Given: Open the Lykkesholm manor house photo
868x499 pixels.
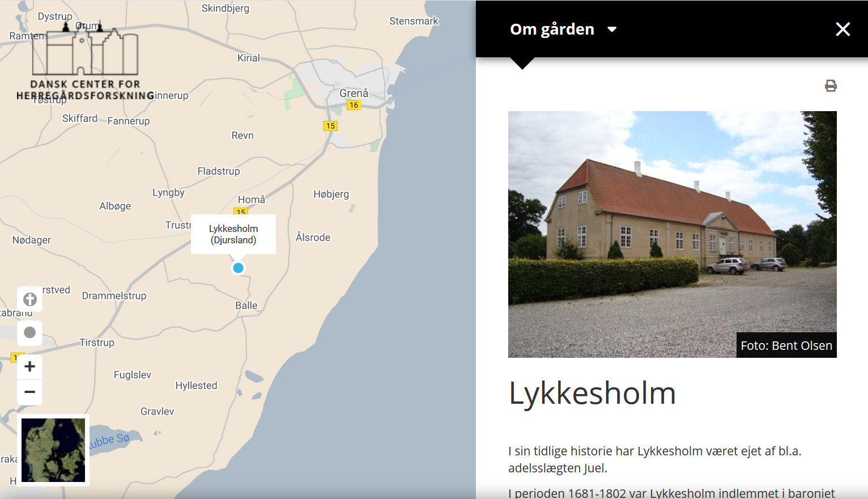Looking at the screenshot, I should coord(672,234).
